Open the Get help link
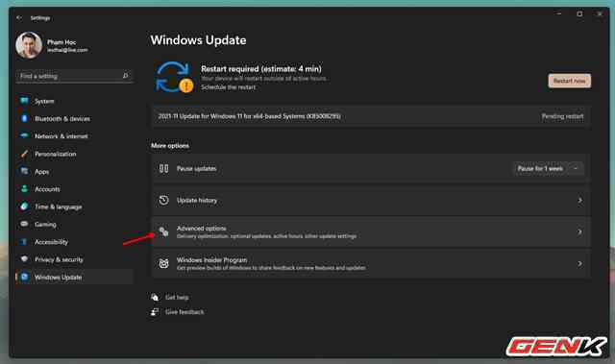This screenshot has width=615, height=364. (x=177, y=298)
